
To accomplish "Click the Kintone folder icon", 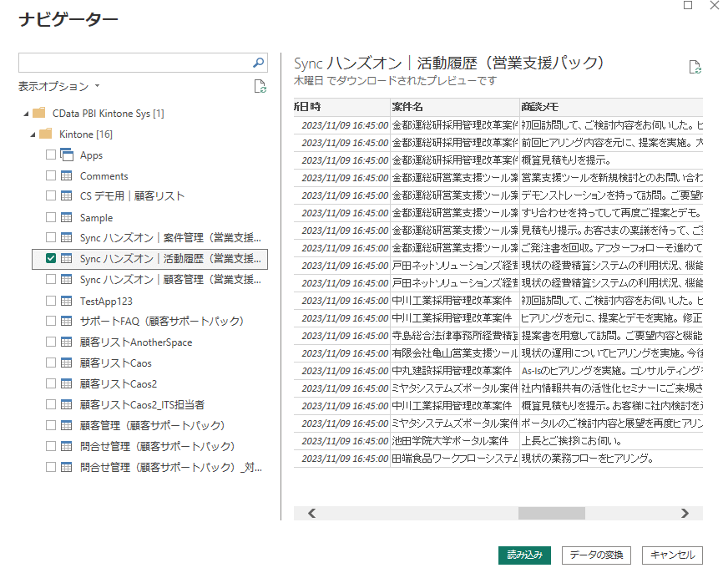I will [45, 134].
